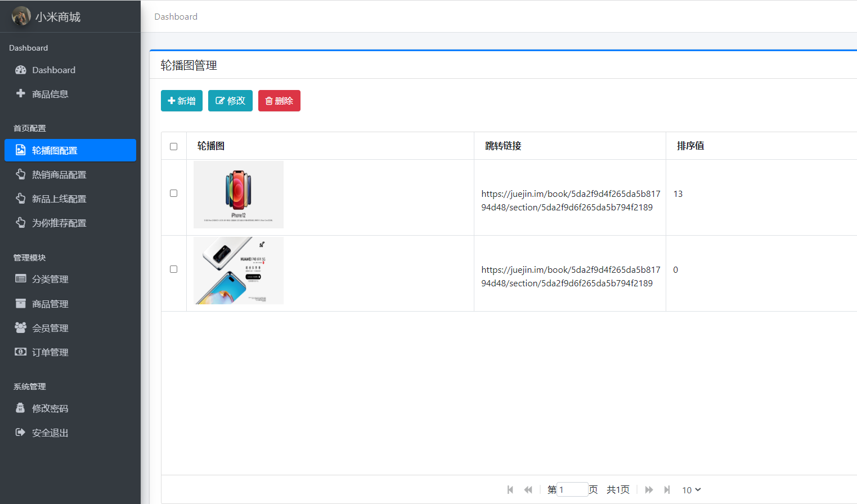Click the 共1页 total pages text

point(618,490)
